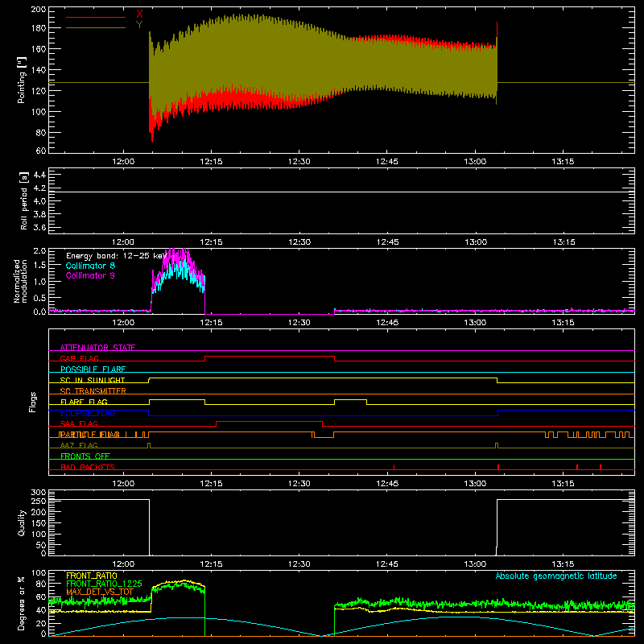The height and width of the screenshot is (644, 644).
Task: Click the 12:45 tick label under modulation plot
Action: tap(387, 323)
